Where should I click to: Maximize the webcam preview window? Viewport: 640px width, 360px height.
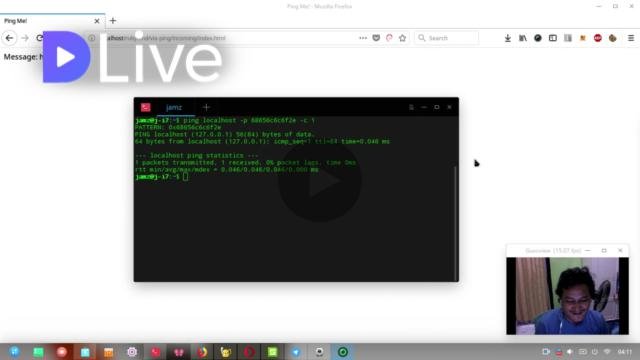coord(604,251)
